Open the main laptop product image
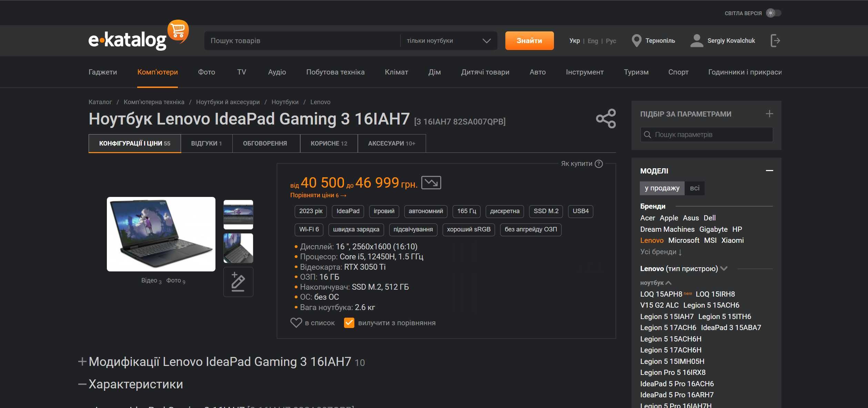868x408 pixels. tap(161, 234)
